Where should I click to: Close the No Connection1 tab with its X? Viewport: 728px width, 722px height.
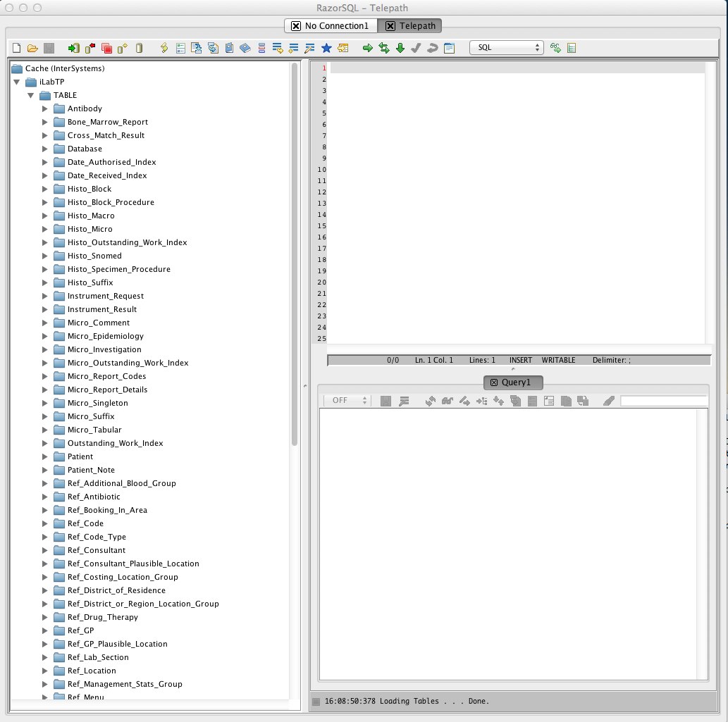pyautogui.click(x=296, y=26)
